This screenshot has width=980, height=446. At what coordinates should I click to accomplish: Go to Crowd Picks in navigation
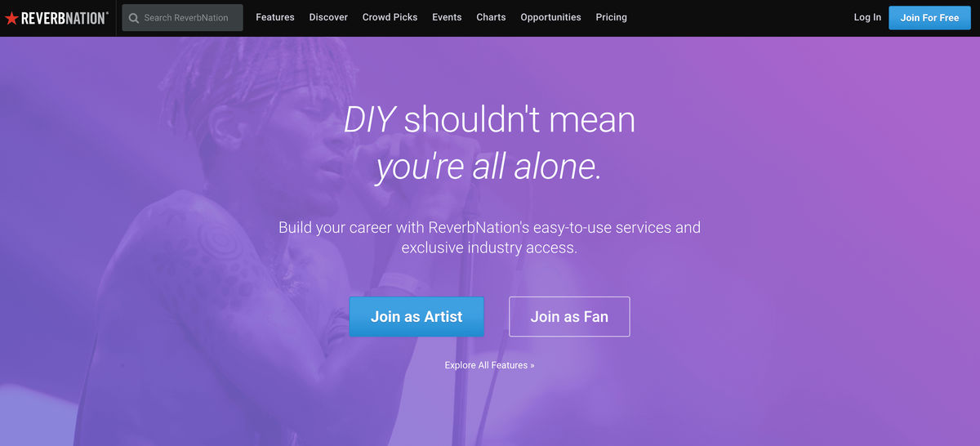coord(390,17)
